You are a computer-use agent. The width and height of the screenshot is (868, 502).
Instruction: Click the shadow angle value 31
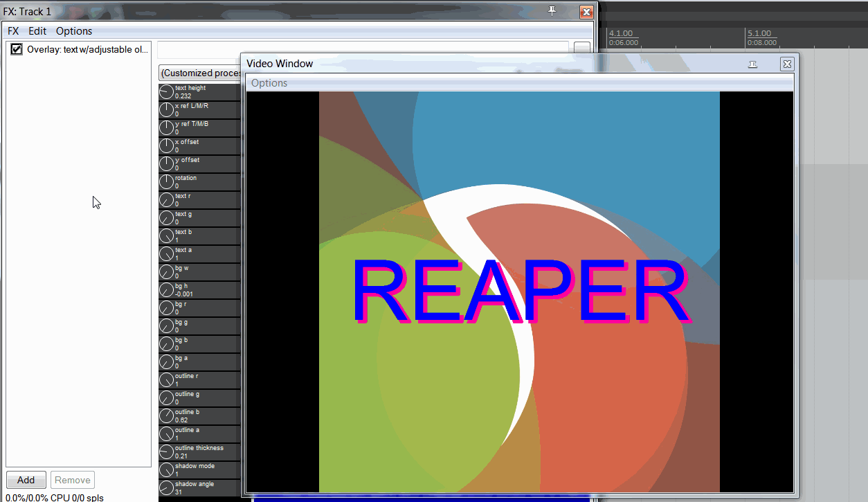[179, 492]
